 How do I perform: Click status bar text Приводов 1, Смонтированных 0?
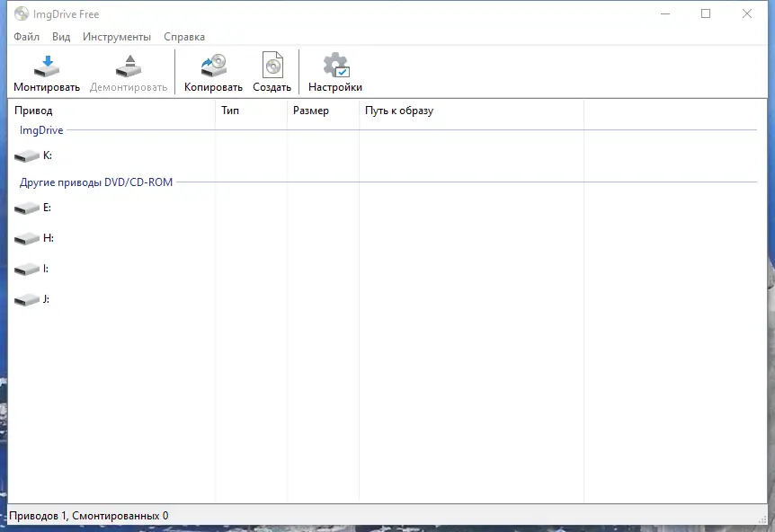point(89,516)
